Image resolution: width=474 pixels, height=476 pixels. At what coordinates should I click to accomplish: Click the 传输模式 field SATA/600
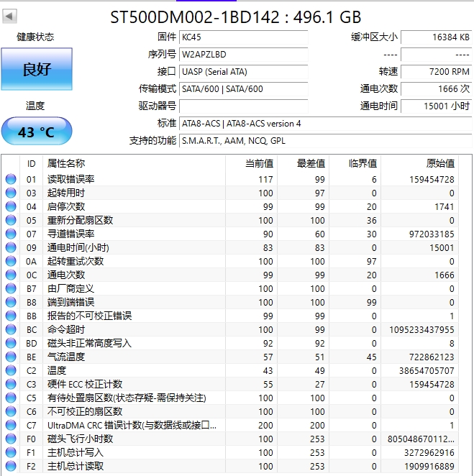coord(244,89)
